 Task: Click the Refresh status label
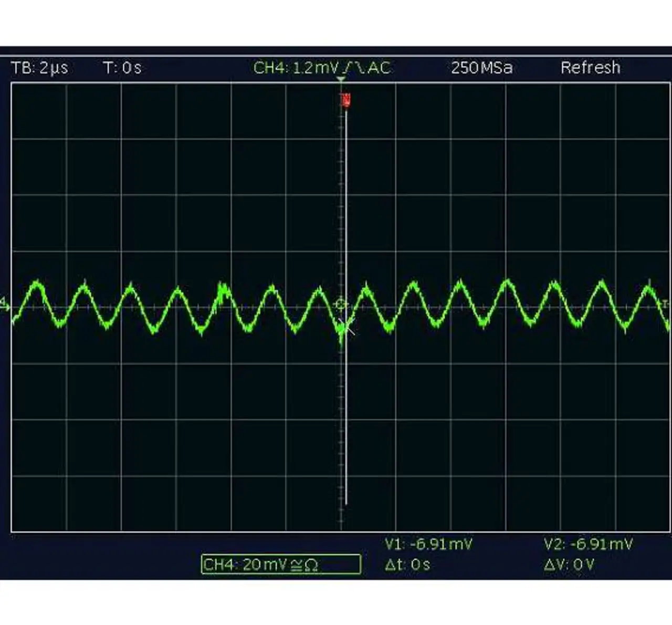(590, 68)
